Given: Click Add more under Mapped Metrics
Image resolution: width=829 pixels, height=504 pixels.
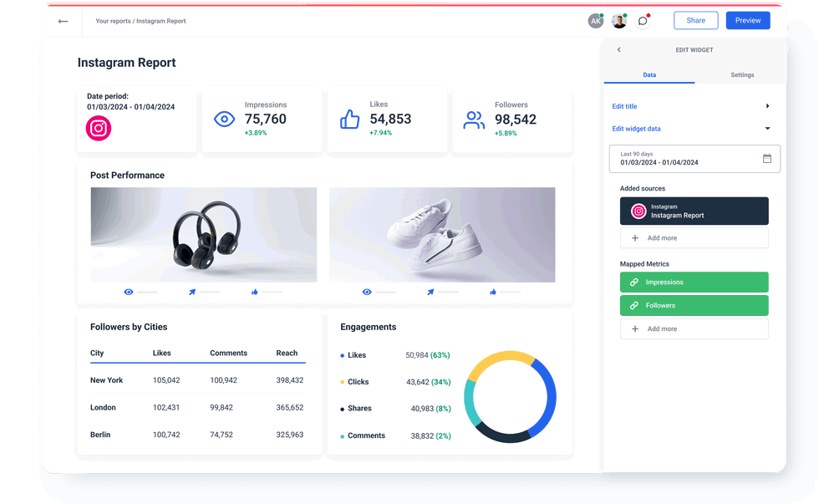Looking at the screenshot, I should pos(694,328).
